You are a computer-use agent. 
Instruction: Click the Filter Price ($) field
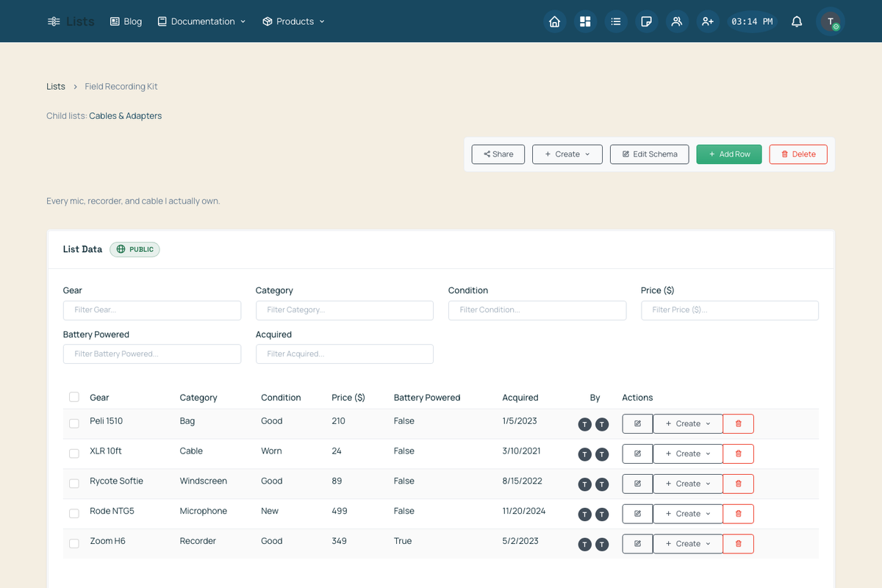(x=730, y=310)
